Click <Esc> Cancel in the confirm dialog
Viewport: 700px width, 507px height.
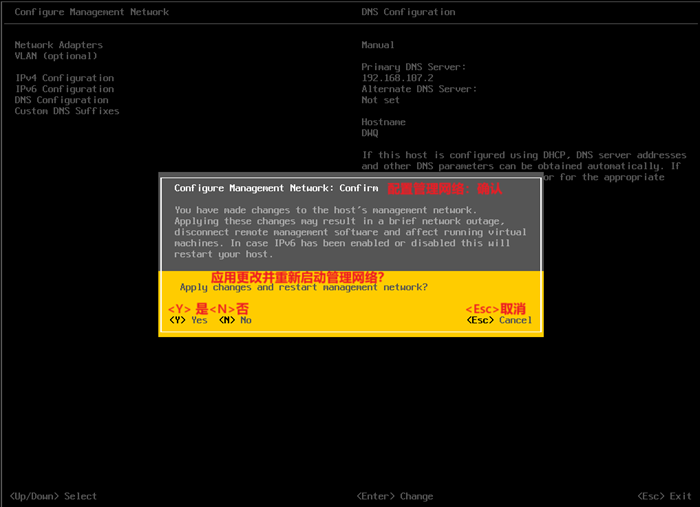(499, 321)
